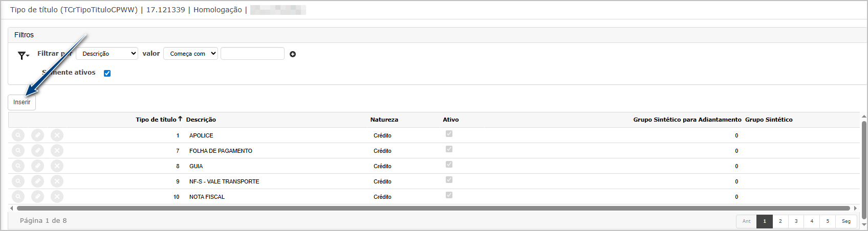This screenshot has height=231, width=868.
Task: Click the add filter plus icon
Action: 293,54
